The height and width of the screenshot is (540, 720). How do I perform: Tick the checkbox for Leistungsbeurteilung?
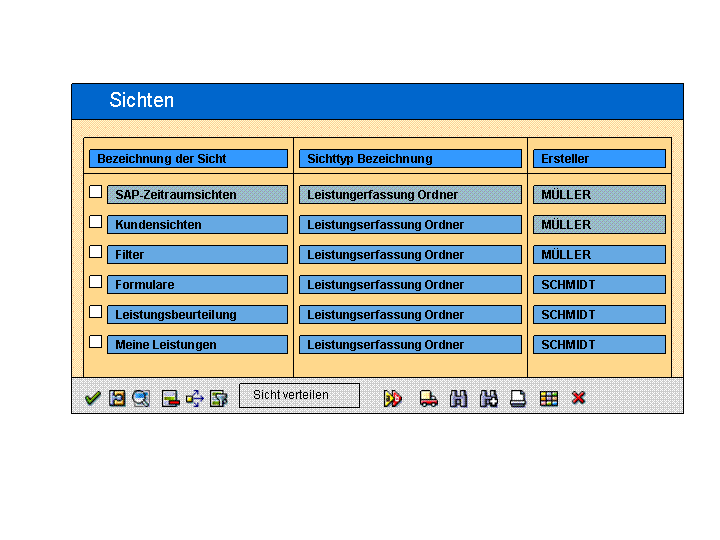click(x=96, y=311)
